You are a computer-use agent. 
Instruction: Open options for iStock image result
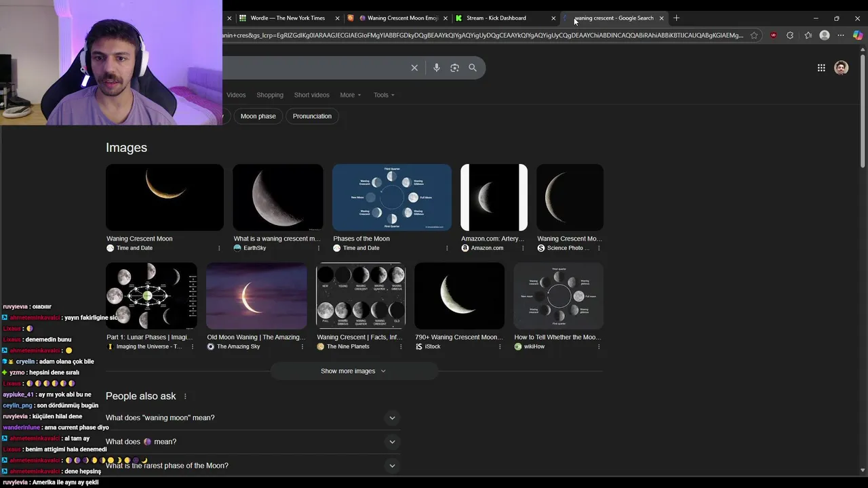tap(500, 346)
